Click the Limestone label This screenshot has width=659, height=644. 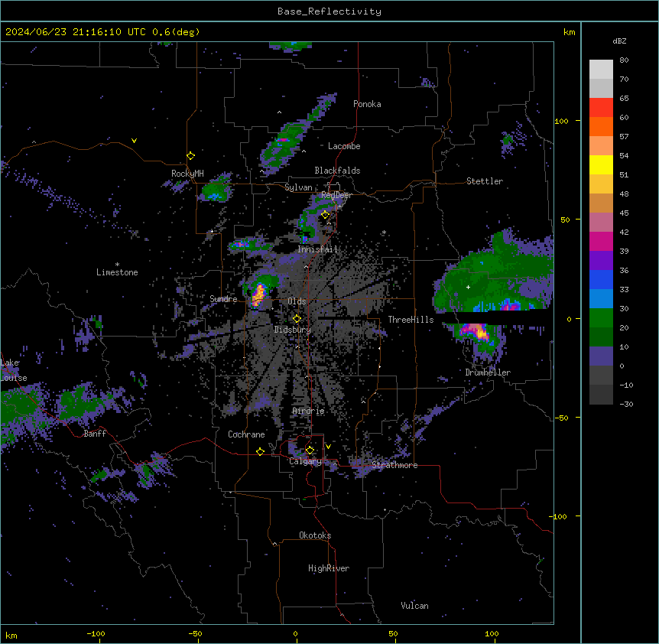click(x=117, y=272)
